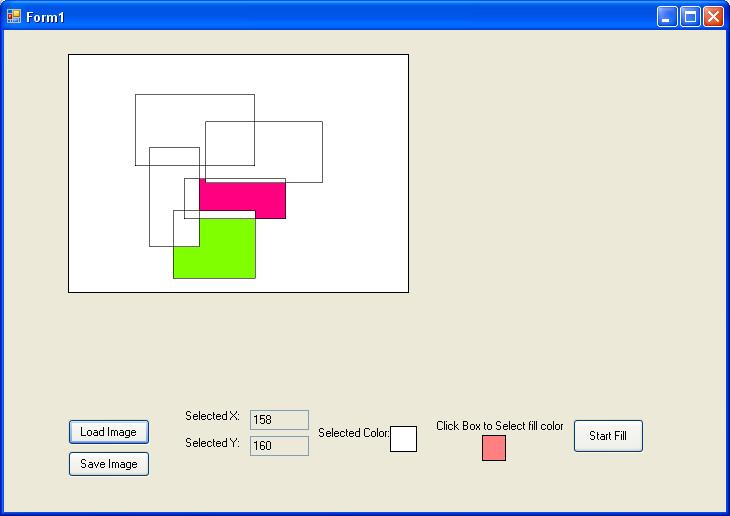Click the white Selected Color box
Screen dimensions: 730x516
coord(403,439)
